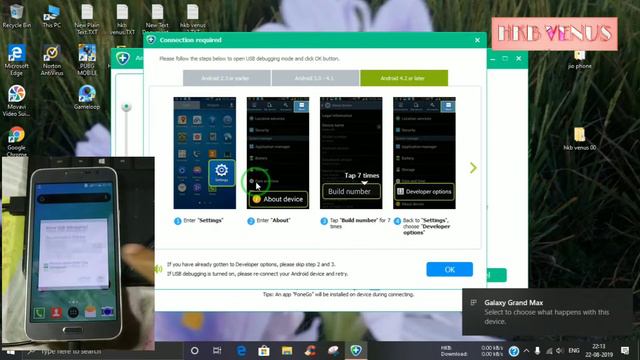
Task: Click ENG language indicator in tray
Action: pyautogui.click(x=574, y=351)
